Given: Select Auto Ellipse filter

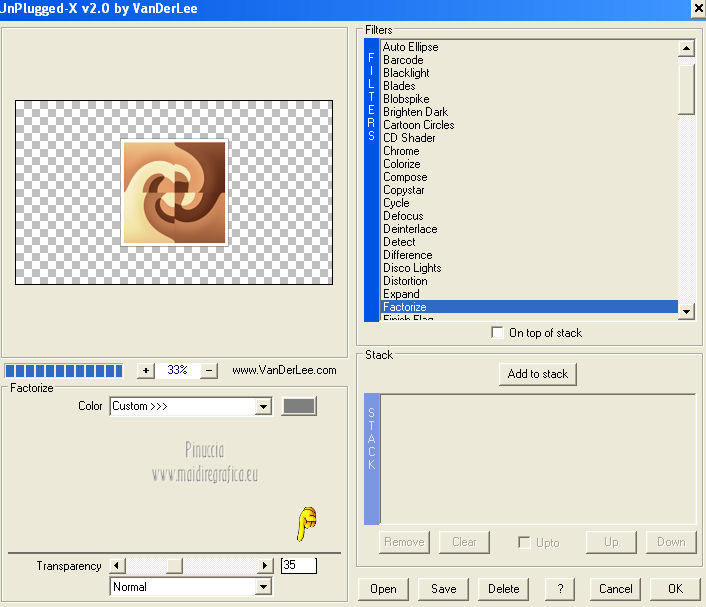Looking at the screenshot, I should [x=529, y=47].
